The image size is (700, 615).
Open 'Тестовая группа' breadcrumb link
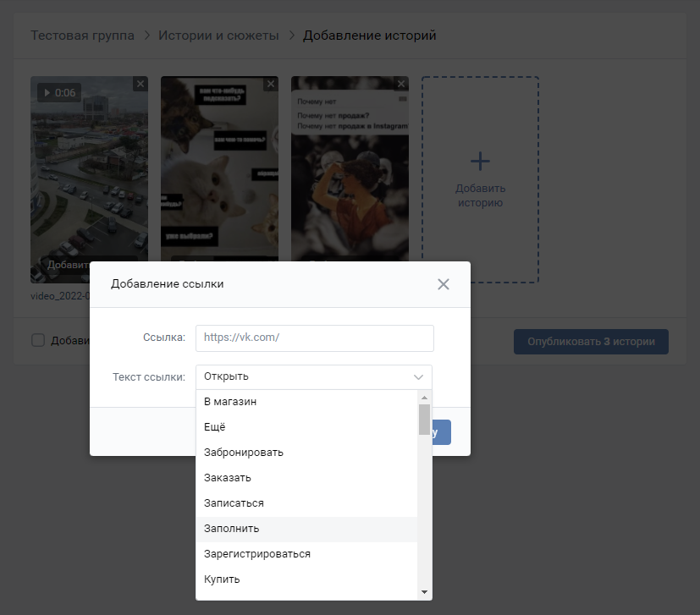click(x=82, y=36)
